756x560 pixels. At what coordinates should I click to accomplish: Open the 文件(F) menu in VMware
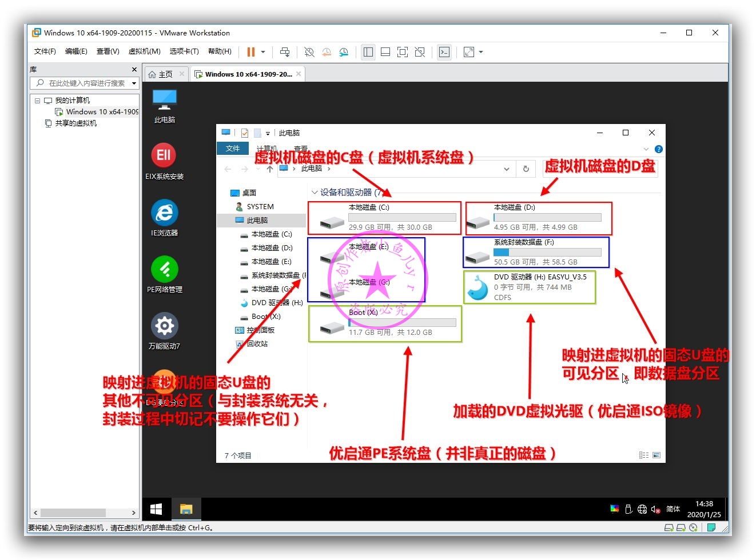45,51
